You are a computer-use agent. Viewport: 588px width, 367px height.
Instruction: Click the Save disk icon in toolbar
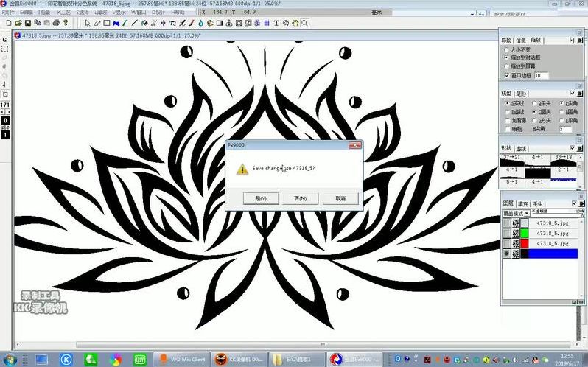tap(27, 23)
